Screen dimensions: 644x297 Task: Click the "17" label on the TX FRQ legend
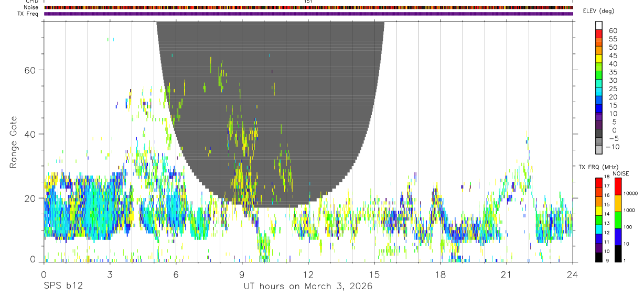click(x=607, y=186)
